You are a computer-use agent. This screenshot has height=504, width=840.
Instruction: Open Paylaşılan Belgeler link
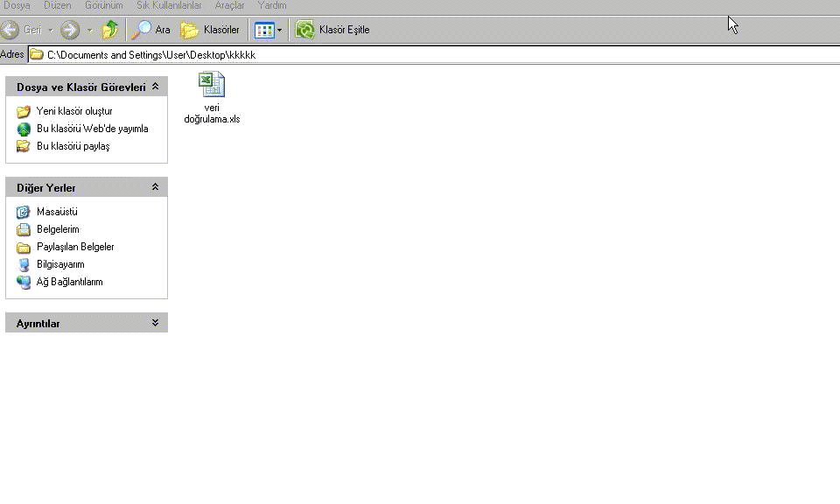pos(75,247)
